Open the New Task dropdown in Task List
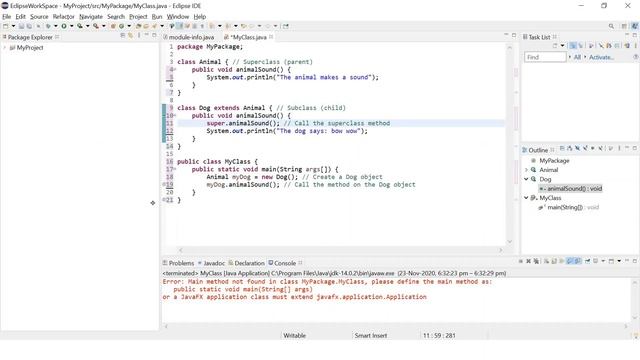The width and height of the screenshot is (640, 360). coord(562,46)
